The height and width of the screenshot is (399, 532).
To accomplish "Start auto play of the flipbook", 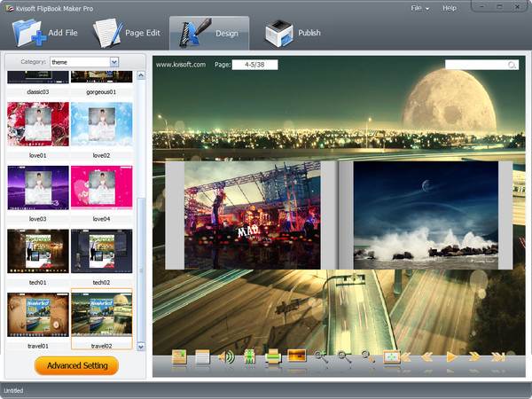I will click(452, 357).
